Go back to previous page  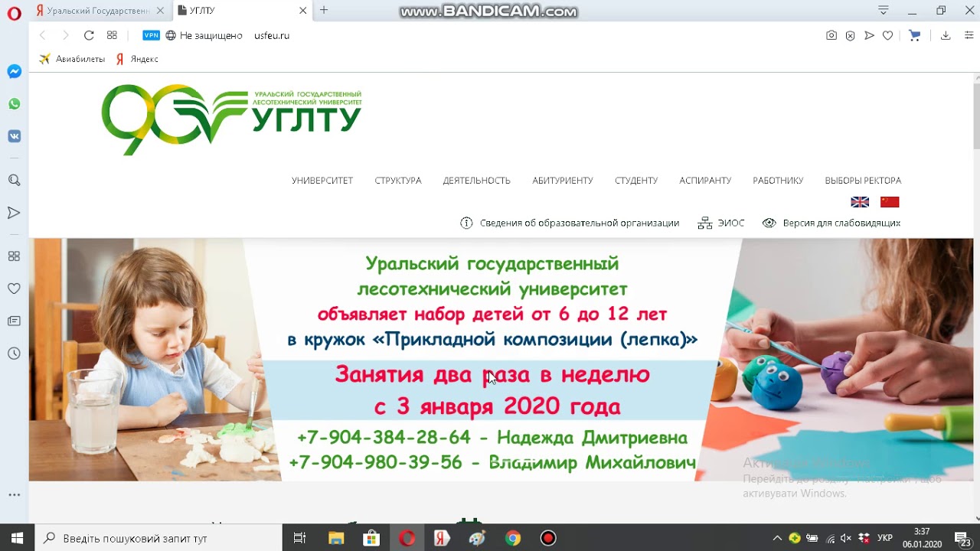tap(43, 35)
